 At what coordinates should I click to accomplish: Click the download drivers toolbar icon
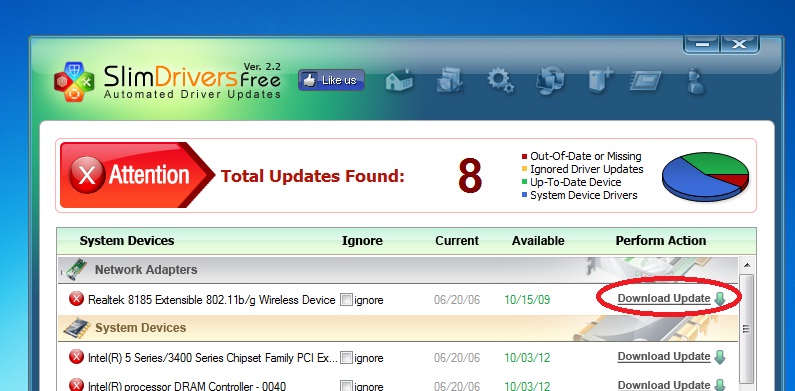pyautogui.click(x=450, y=80)
